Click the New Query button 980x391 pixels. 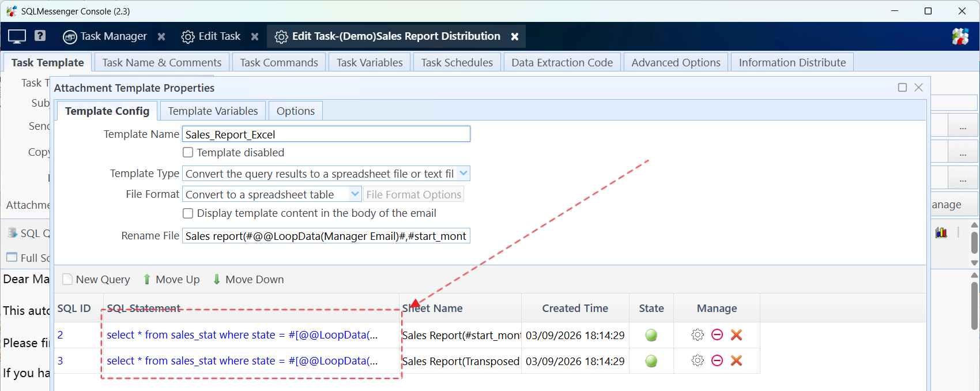96,280
